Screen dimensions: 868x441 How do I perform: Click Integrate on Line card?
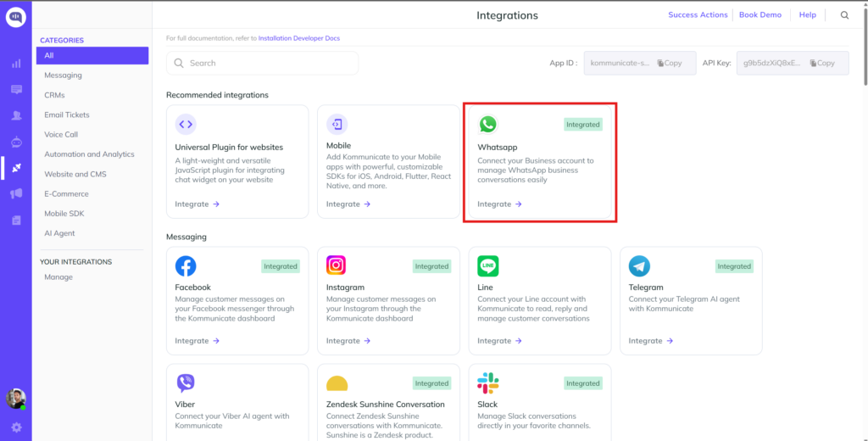499,341
